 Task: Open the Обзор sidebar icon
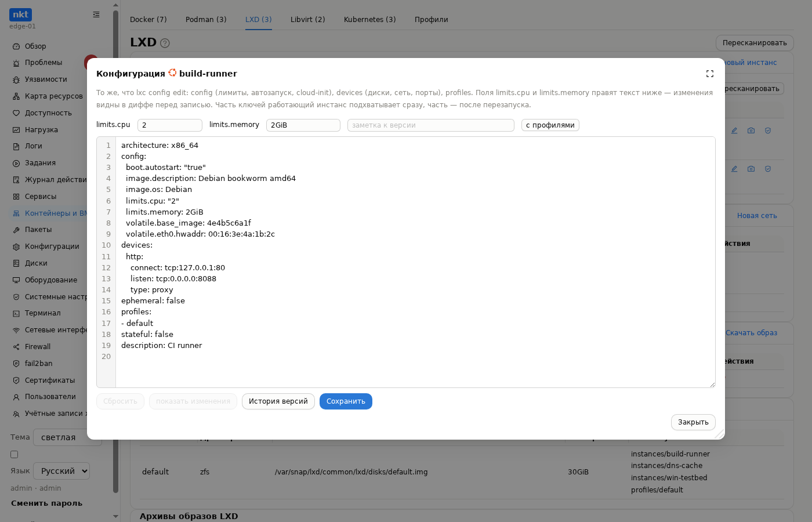pyautogui.click(x=16, y=46)
